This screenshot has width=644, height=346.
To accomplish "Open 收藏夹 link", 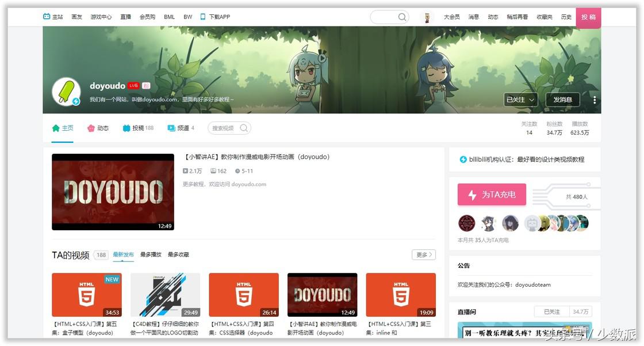I will (544, 17).
